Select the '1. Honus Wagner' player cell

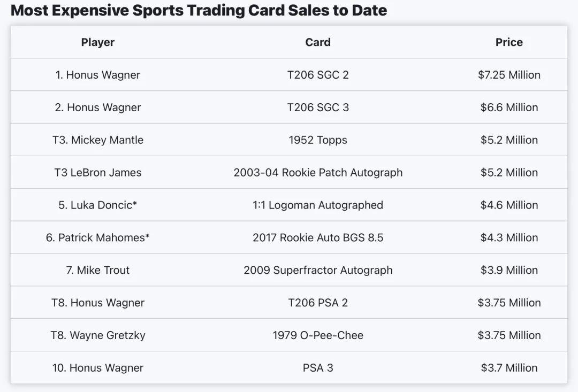point(98,75)
